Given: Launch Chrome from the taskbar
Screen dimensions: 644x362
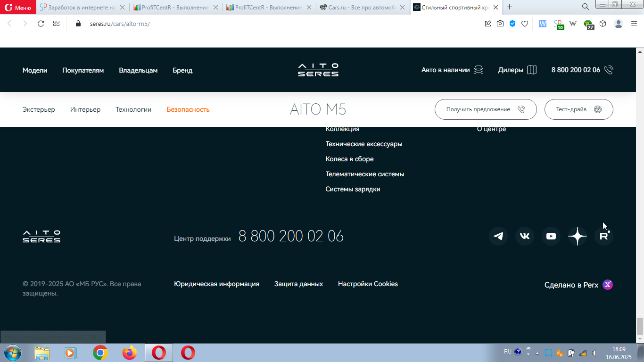Looking at the screenshot, I should (100, 353).
